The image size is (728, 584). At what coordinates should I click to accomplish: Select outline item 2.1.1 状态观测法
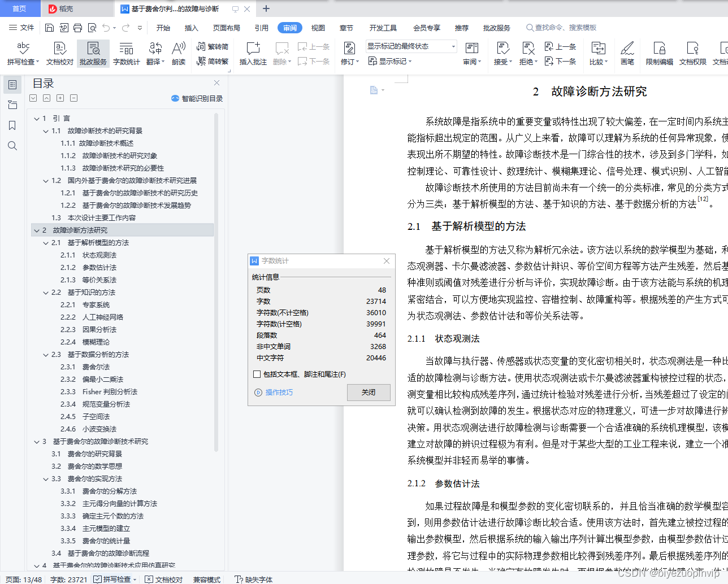(88, 255)
